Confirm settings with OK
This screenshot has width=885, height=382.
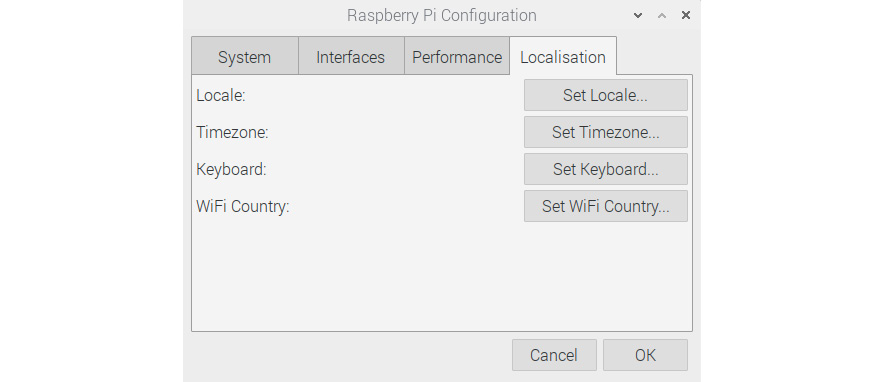click(645, 355)
